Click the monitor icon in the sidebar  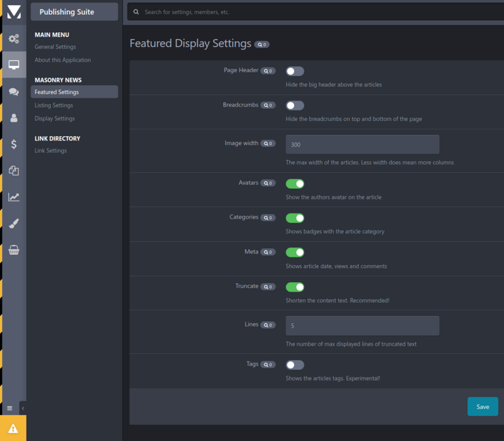[14, 65]
